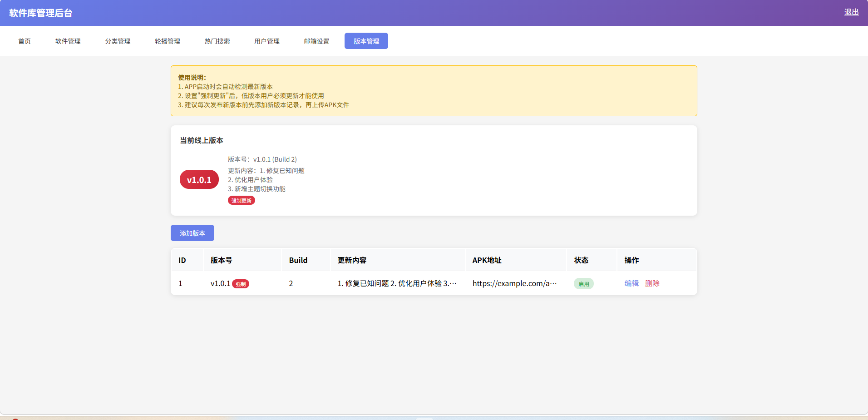Click the APK address example.com link
The image size is (868, 420).
pos(514,283)
